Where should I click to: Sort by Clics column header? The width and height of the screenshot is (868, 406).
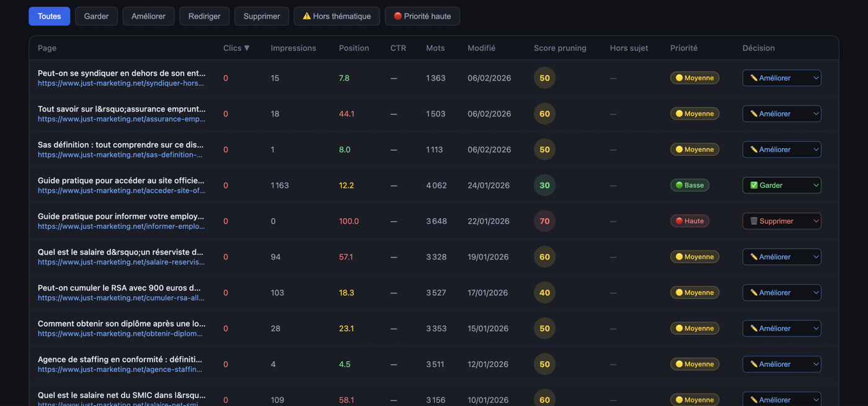click(236, 48)
